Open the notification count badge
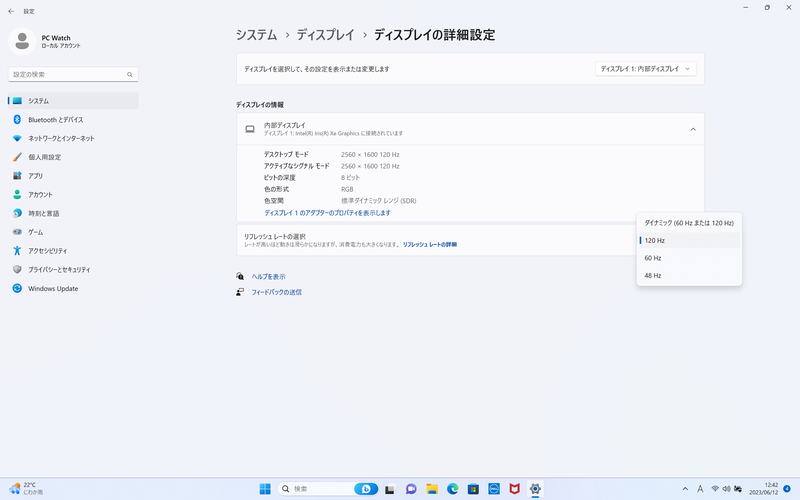Image resolution: width=800 pixels, height=500 pixels. click(x=787, y=489)
